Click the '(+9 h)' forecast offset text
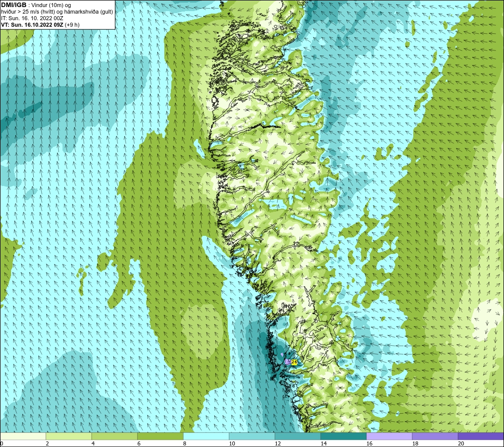 72,25
